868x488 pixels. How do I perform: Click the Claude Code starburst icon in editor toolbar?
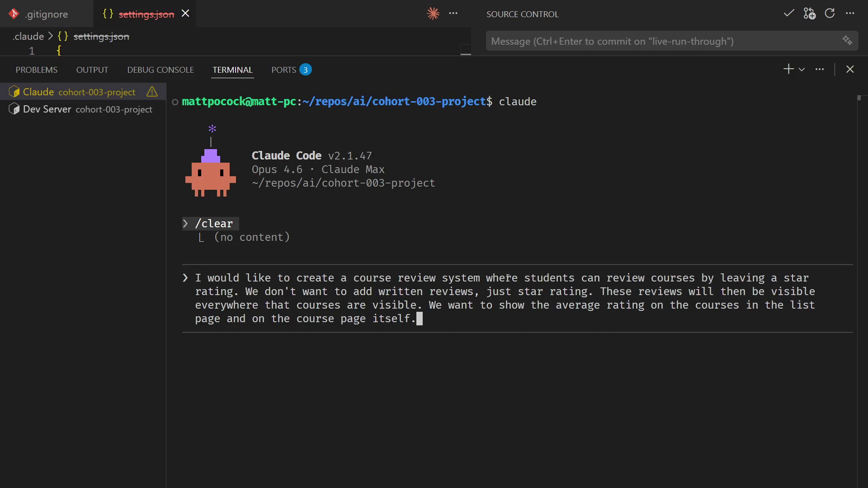coord(433,14)
